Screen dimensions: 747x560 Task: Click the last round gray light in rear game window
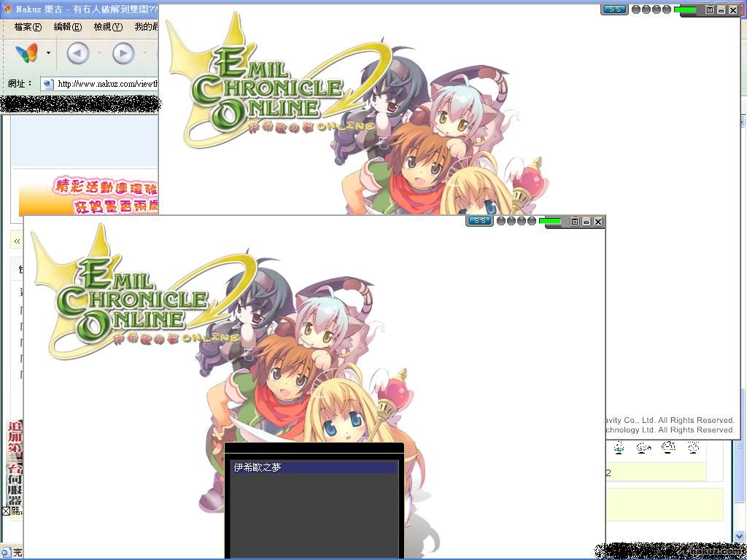[667, 9]
